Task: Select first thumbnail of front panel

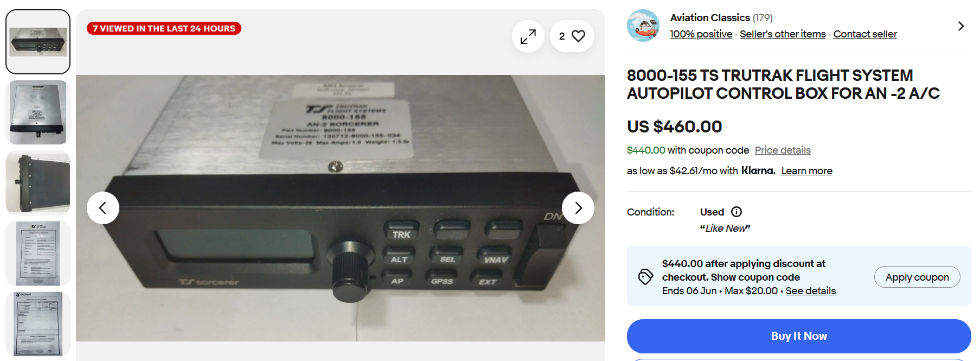Action: [38, 42]
